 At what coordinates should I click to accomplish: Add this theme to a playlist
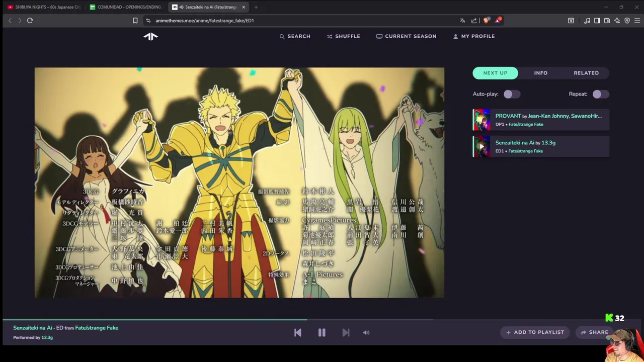[535, 332]
